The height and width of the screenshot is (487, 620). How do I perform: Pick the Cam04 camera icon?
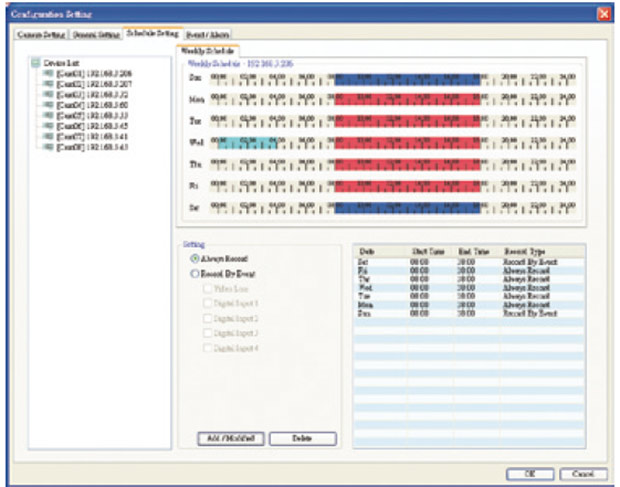tap(49, 105)
